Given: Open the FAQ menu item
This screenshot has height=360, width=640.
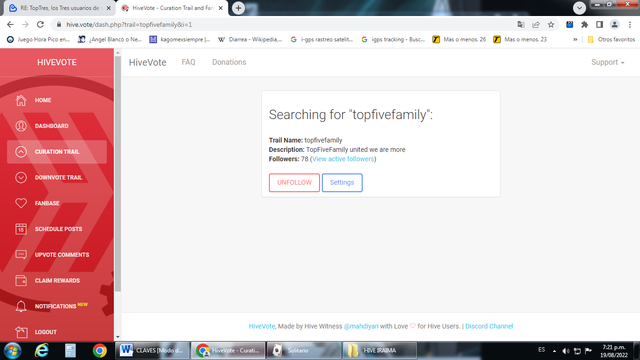Looking at the screenshot, I should point(188,62).
